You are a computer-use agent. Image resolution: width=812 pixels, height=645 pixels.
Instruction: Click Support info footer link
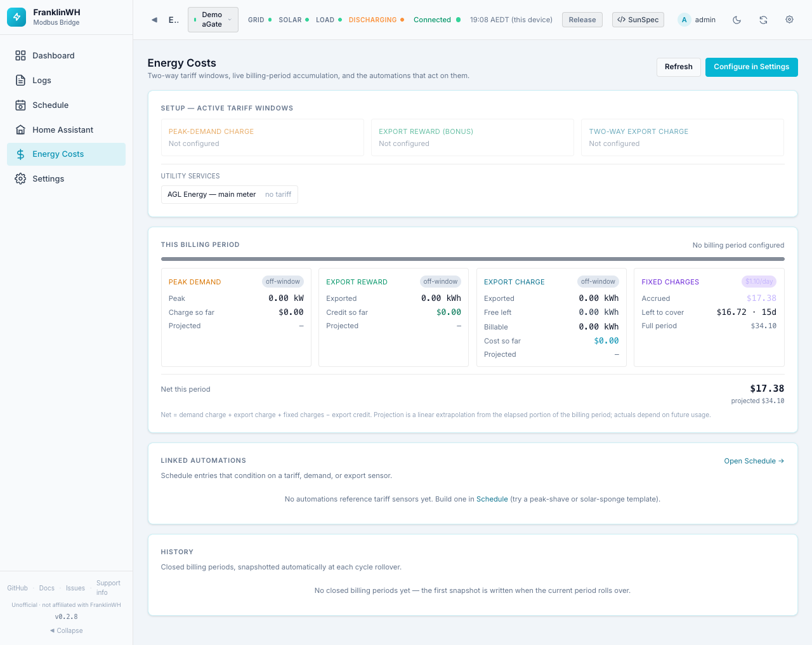pos(108,588)
